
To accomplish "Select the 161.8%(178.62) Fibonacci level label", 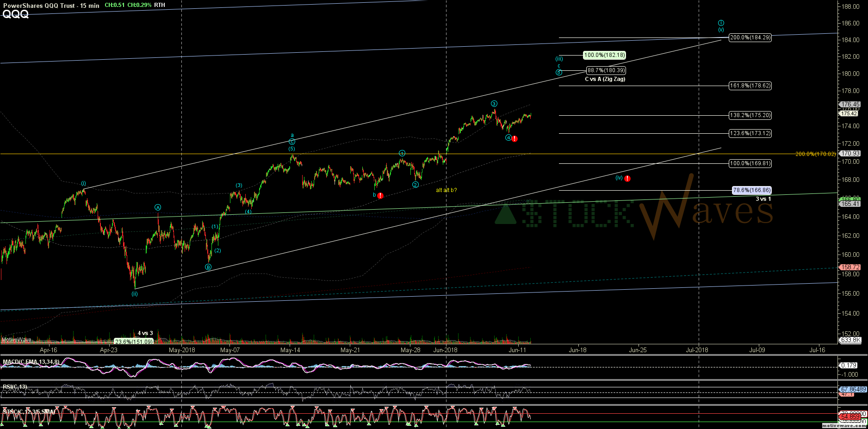I will pos(750,86).
